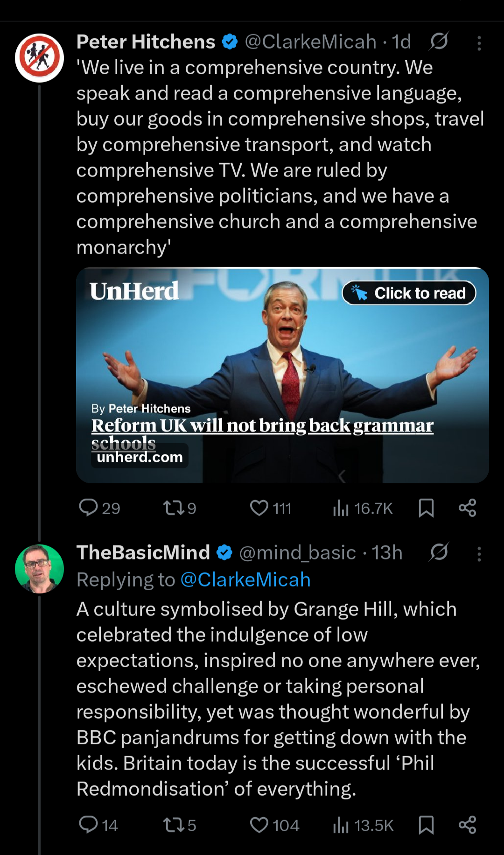504x855 pixels.
Task: Open Grok icon on Peter Hitchens tweet
Action: (x=439, y=42)
